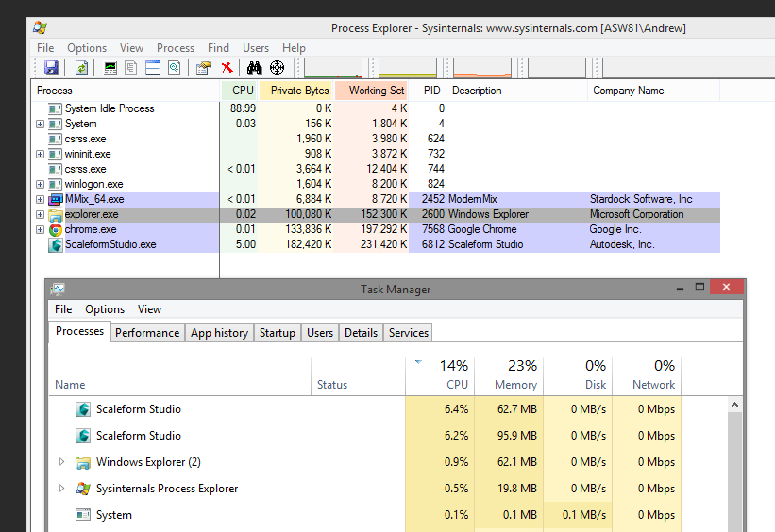Click the Refresh Now toolbar icon
775x532 pixels.
click(x=81, y=67)
